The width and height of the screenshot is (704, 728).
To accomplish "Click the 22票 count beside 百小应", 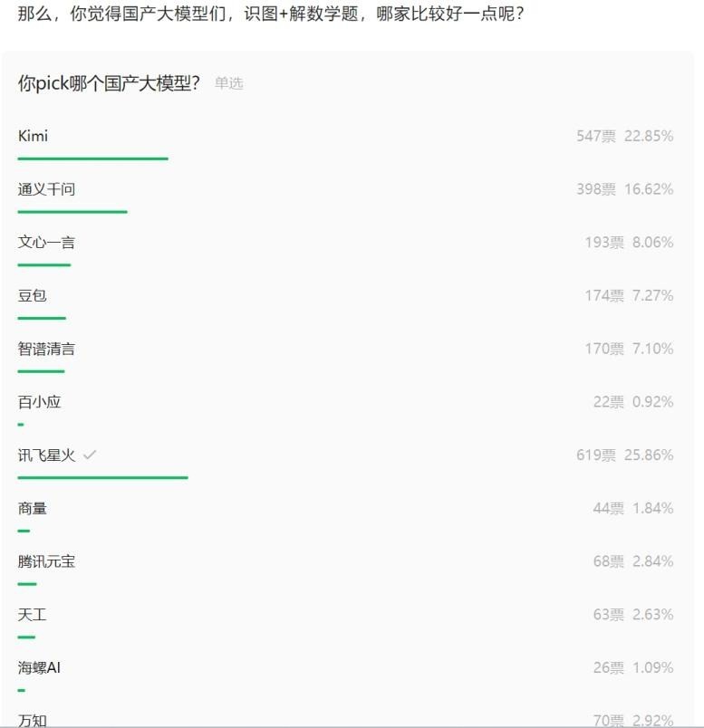I will click(605, 401).
